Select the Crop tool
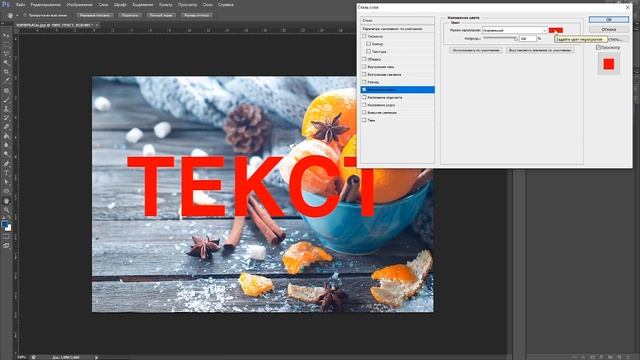Viewport: 640px width, 360px height. [x=6, y=72]
